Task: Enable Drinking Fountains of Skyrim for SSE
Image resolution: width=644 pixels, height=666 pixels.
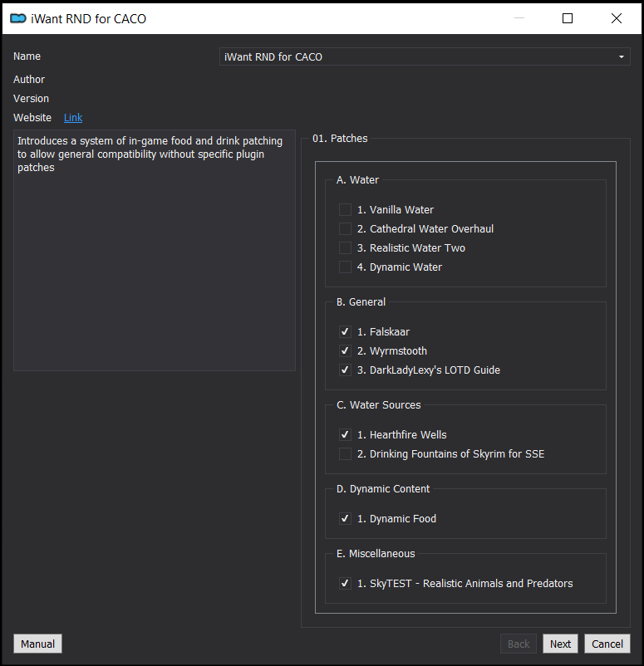Action: pyautogui.click(x=345, y=454)
